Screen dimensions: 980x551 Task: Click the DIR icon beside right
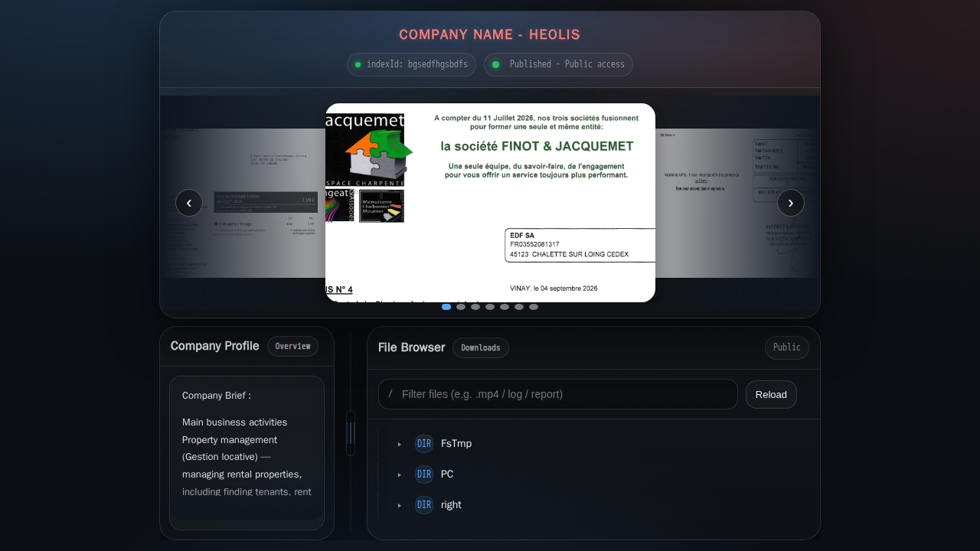point(424,505)
